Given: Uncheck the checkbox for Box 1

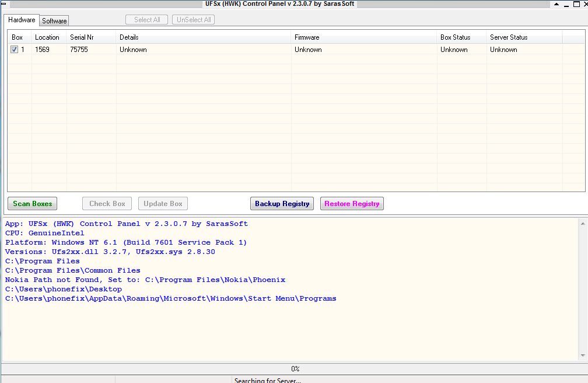Looking at the screenshot, I should 14,49.
